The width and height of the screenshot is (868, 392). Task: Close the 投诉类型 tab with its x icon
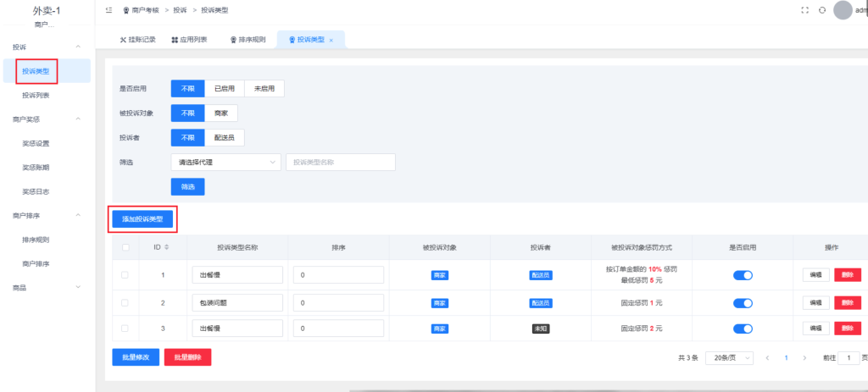331,41
